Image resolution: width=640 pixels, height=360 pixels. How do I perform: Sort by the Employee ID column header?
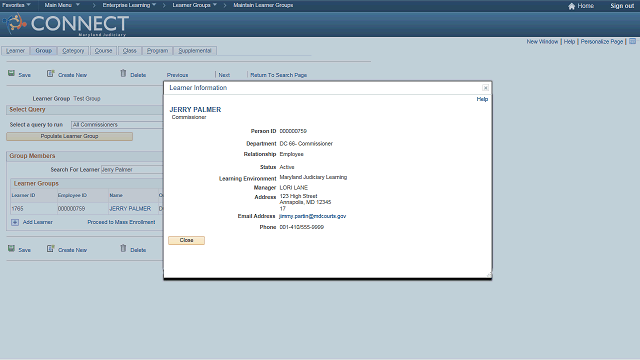coord(72,196)
